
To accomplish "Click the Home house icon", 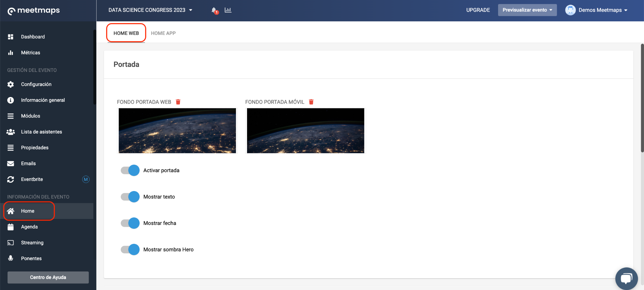I will pyautogui.click(x=11, y=211).
